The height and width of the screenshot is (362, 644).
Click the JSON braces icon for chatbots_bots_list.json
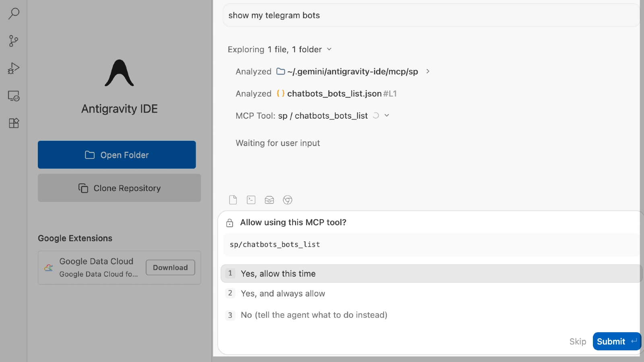pyautogui.click(x=281, y=94)
